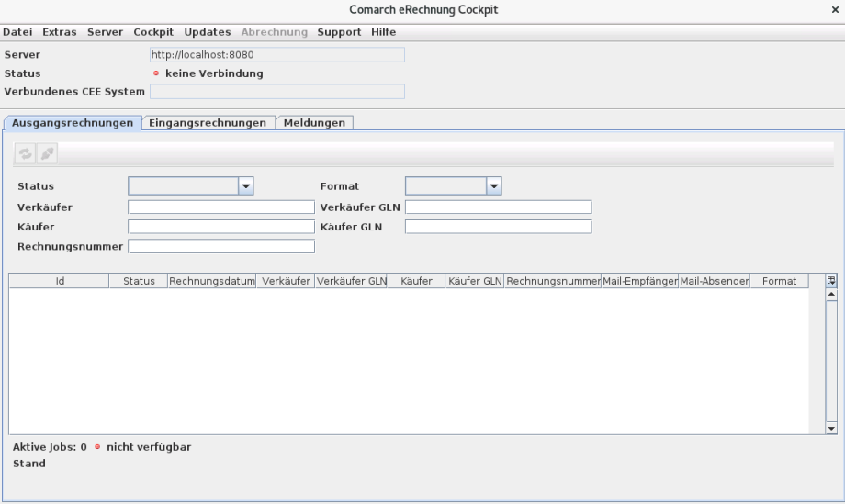Focus the Server URL field

click(277, 54)
